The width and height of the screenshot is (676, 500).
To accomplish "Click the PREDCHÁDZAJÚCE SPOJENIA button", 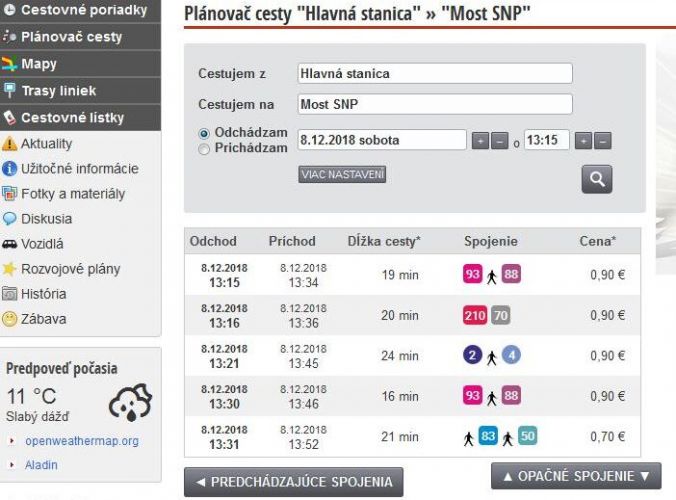I will (294, 482).
